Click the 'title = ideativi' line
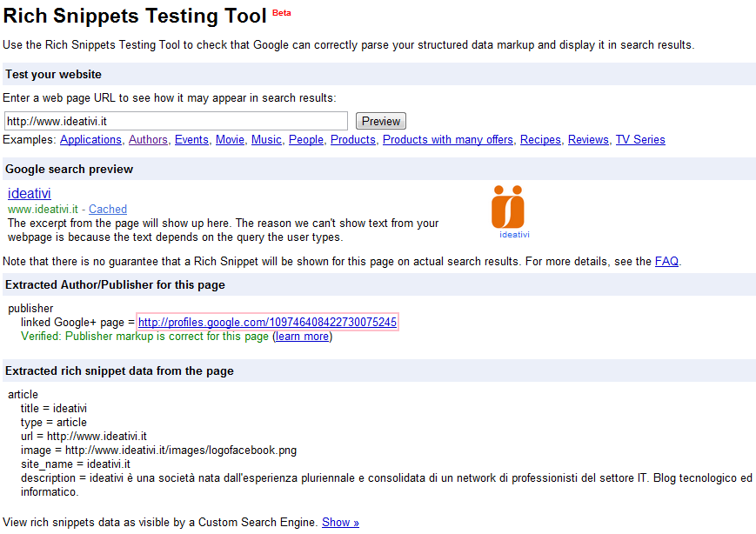This screenshot has width=756, height=534. pyautogui.click(x=54, y=408)
